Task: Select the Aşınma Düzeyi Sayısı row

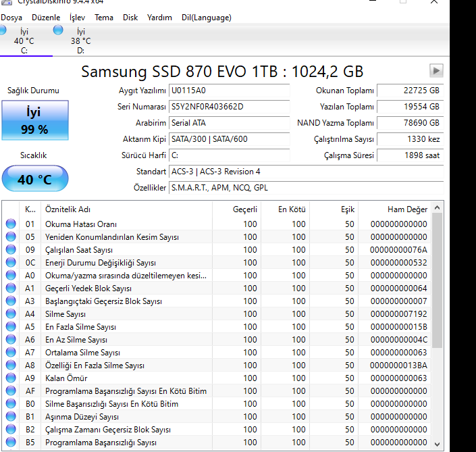Action: [x=217, y=416]
